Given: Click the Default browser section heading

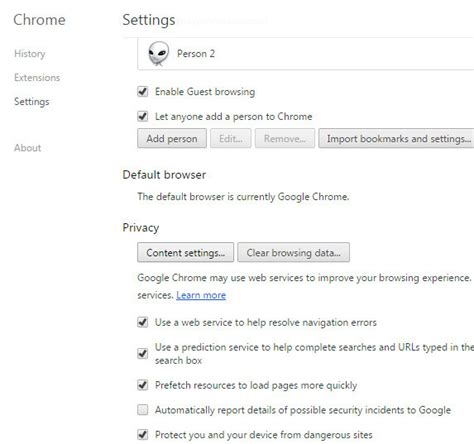Looking at the screenshot, I should (x=164, y=175).
